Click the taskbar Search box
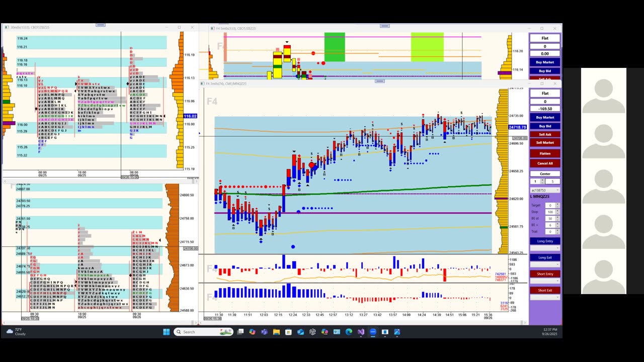The image size is (644, 362). click(203, 332)
